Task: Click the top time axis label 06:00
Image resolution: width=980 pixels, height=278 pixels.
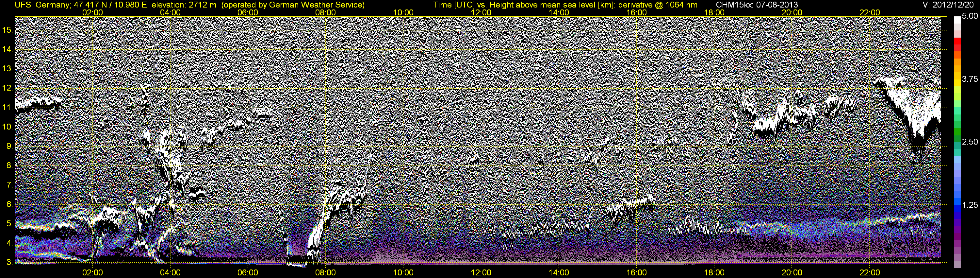Action: pos(248,12)
